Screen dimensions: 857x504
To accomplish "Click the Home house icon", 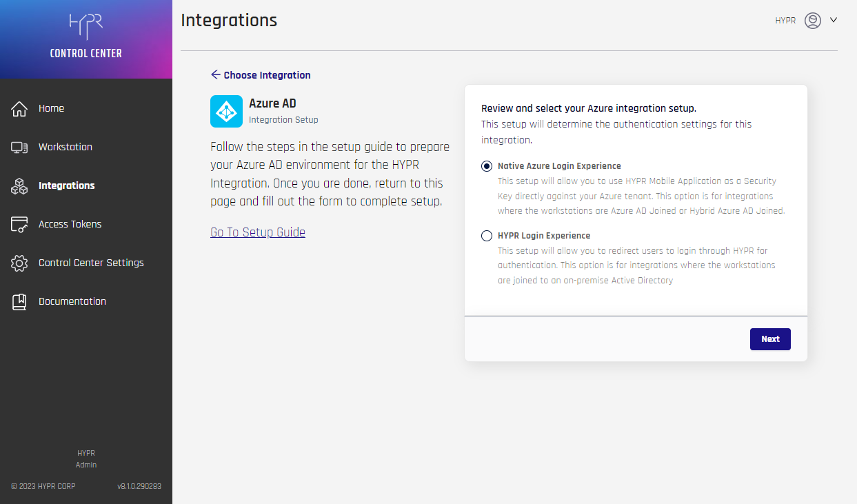I will tap(19, 108).
